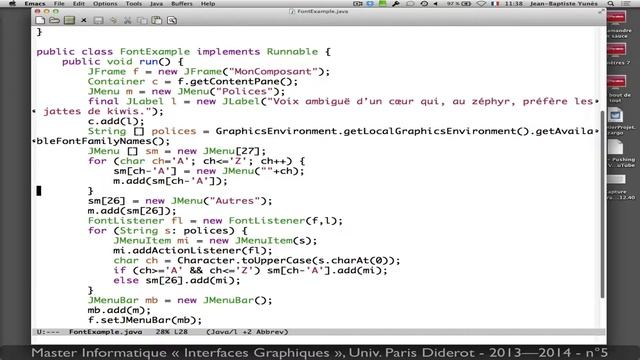Click the battery 97% indicator
The width and height of the screenshot is (640, 360).
[x=459, y=4]
